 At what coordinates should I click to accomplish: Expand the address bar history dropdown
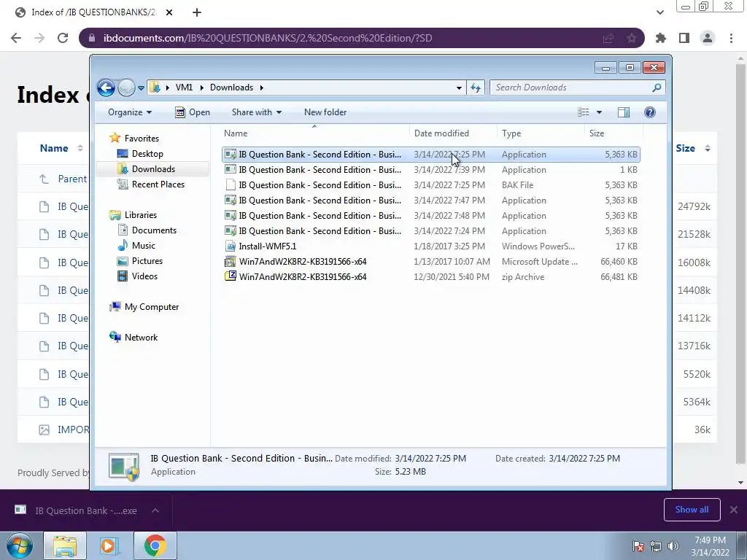coord(459,87)
